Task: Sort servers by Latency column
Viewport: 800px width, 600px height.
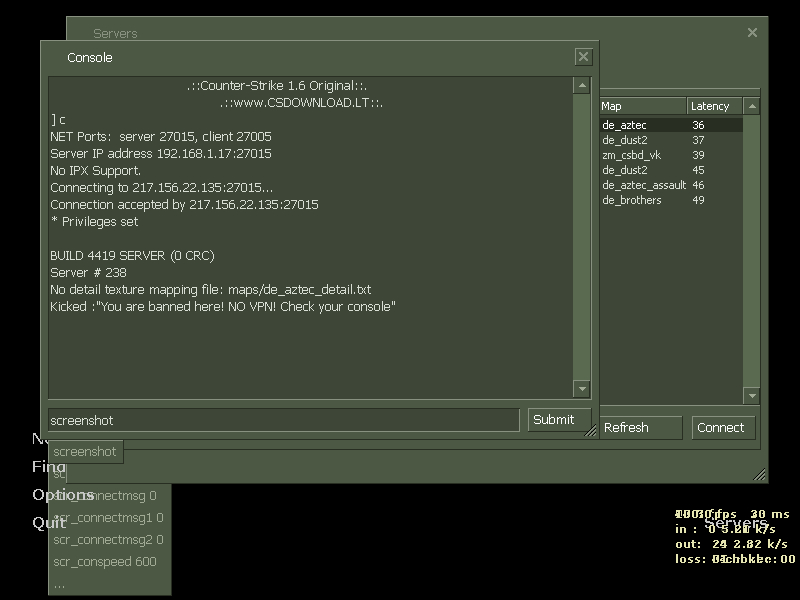Action: (714, 106)
